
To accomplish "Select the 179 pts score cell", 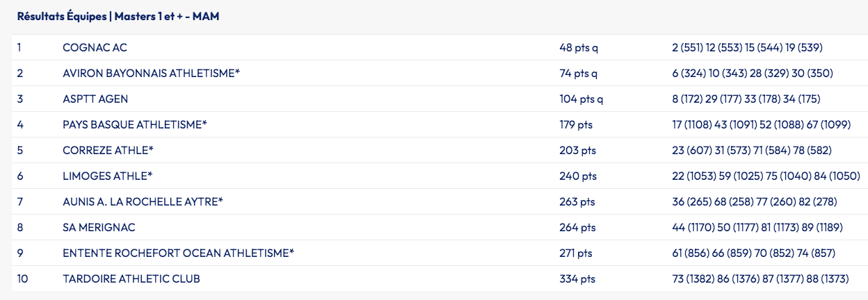I will [577, 125].
